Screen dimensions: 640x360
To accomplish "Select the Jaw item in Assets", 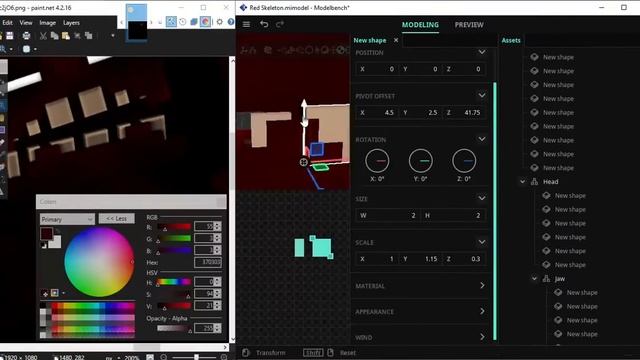I will click(x=560, y=279).
